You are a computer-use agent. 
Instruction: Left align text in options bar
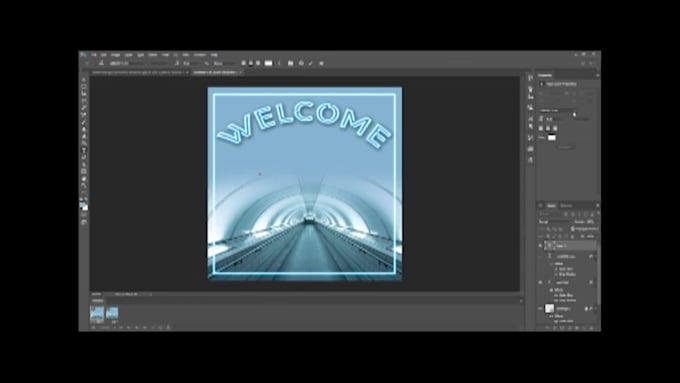243,63
